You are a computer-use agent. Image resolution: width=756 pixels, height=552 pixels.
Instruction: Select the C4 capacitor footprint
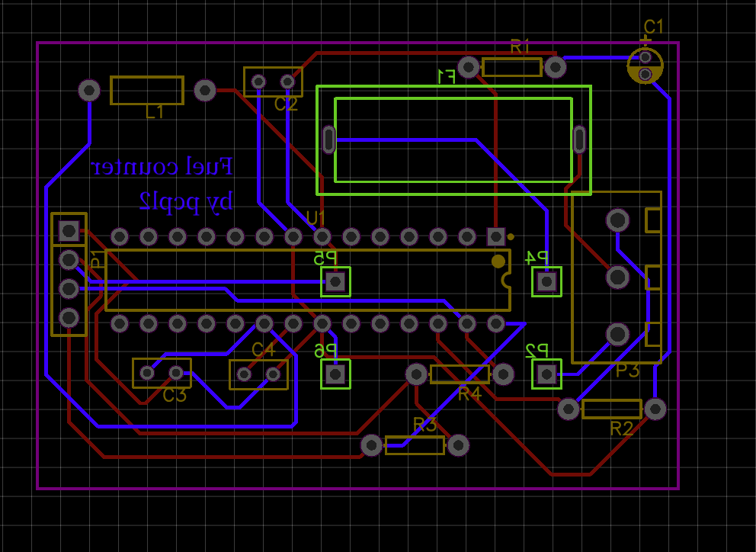coord(258,374)
